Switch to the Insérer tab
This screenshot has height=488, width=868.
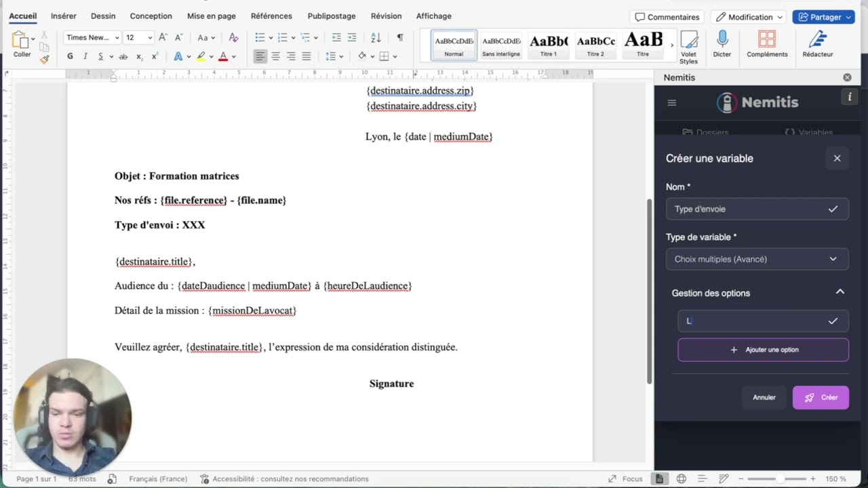pos(64,16)
